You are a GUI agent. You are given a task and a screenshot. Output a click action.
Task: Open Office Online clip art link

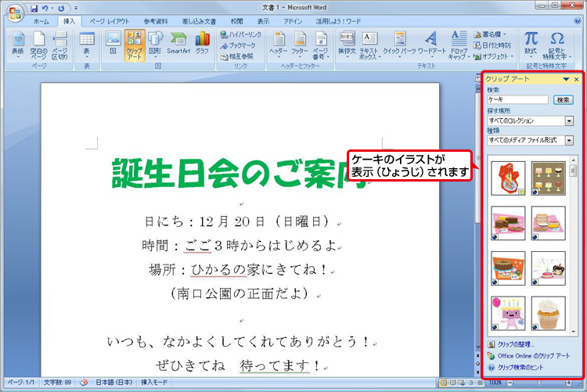pyautogui.click(x=529, y=356)
